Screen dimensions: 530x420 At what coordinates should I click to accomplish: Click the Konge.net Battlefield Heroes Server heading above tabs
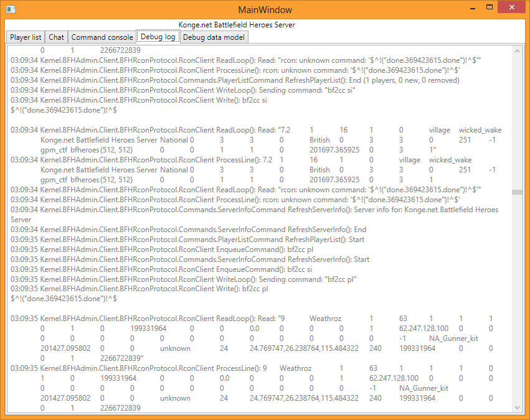(237, 25)
